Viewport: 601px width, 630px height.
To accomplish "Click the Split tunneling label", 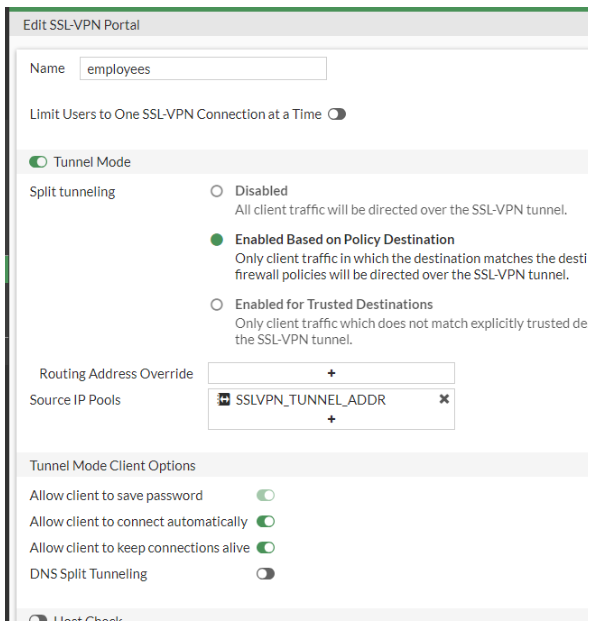I will [x=72, y=191].
